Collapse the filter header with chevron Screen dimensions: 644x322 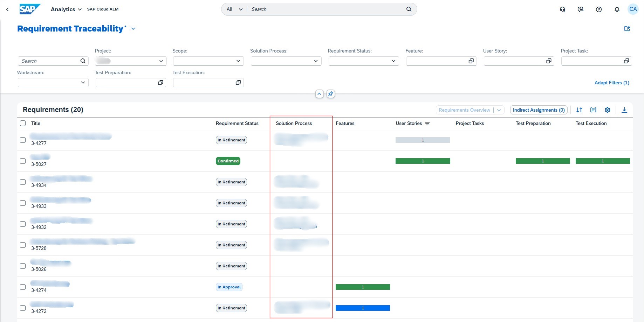click(x=319, y=94)
